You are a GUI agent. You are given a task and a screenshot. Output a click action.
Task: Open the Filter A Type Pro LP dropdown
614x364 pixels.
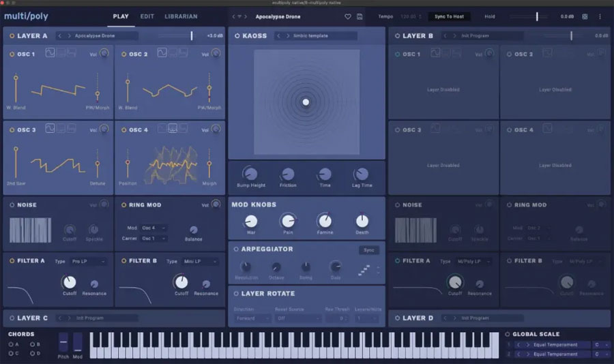pyautogui.click(x=89, y=262)
